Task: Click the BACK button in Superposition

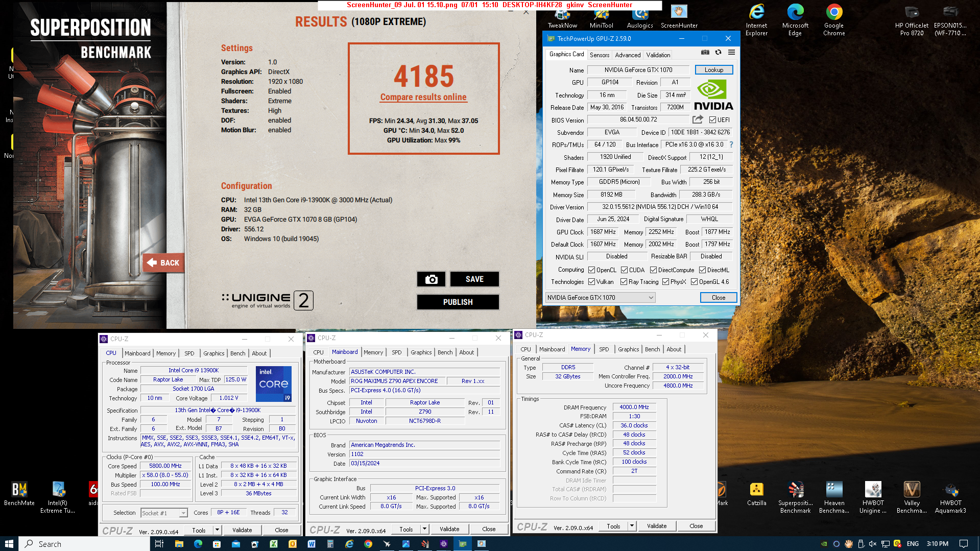Action: [x=163, y=263]
